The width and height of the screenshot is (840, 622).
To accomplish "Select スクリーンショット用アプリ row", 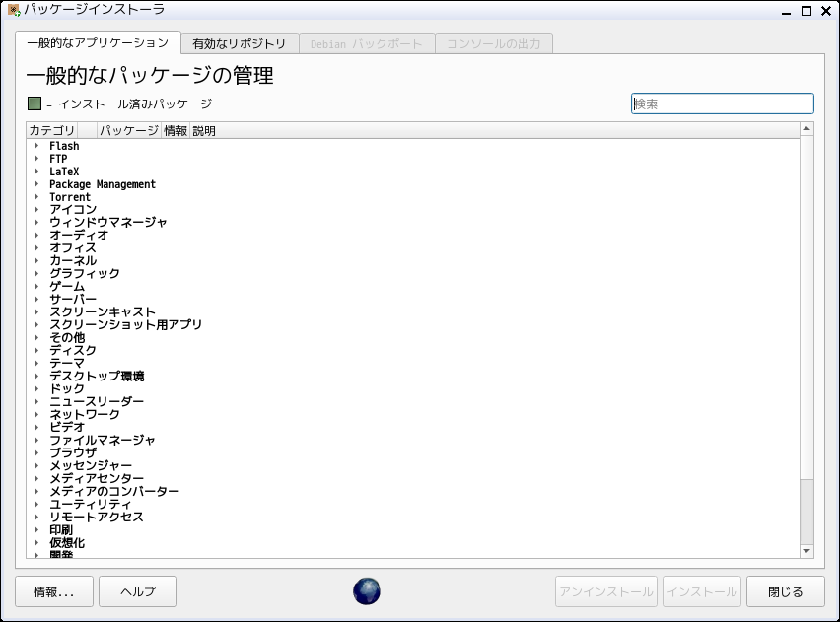I will tap(413, 324).
